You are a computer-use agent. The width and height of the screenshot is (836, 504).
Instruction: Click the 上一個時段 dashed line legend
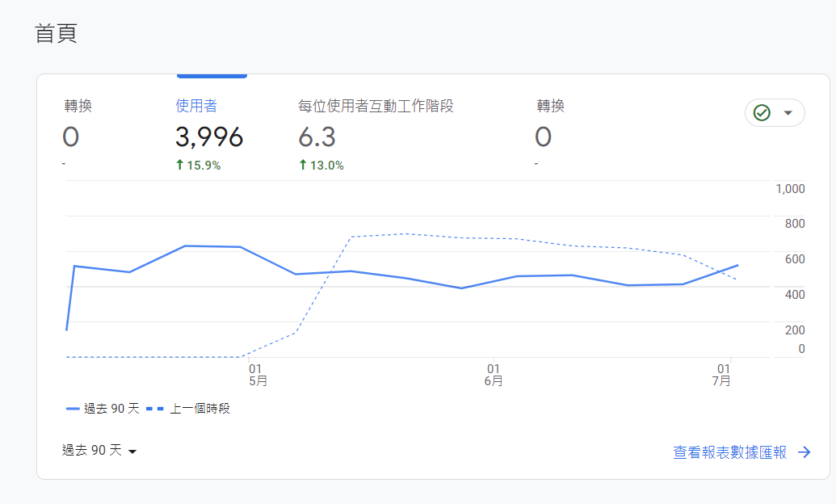(x=188, y=409)
